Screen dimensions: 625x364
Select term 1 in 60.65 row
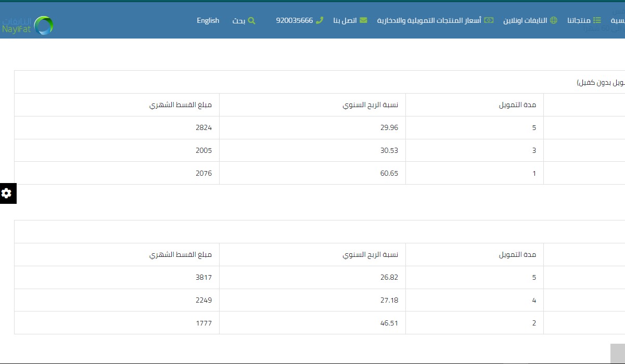tap(534, 174)
